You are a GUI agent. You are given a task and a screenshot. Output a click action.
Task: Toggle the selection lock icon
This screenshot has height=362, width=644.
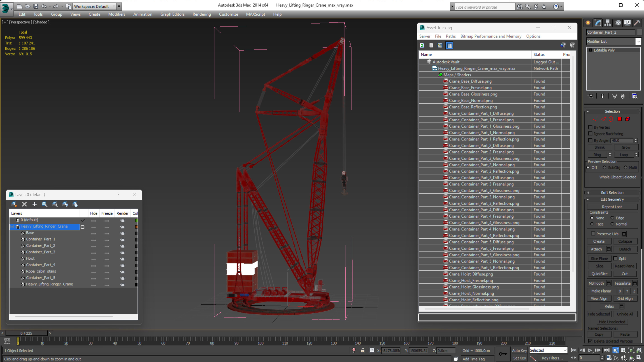tap(363, 350)
